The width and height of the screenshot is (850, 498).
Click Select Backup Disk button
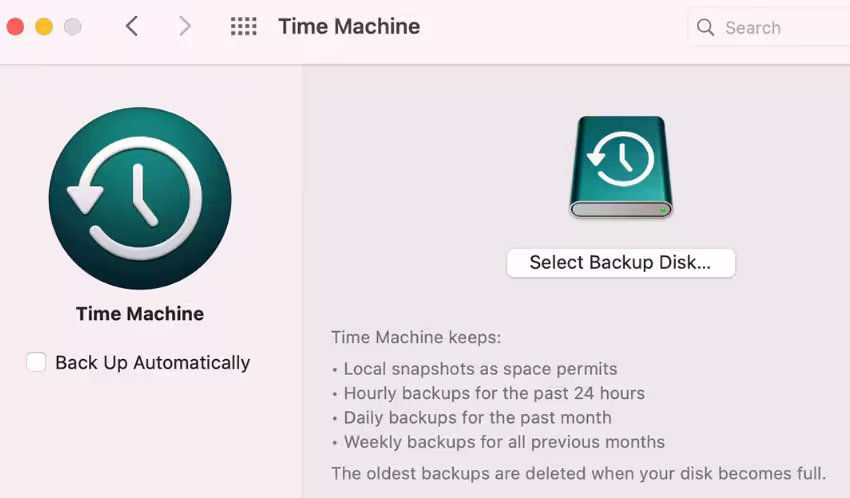click(x=620, y=263)
